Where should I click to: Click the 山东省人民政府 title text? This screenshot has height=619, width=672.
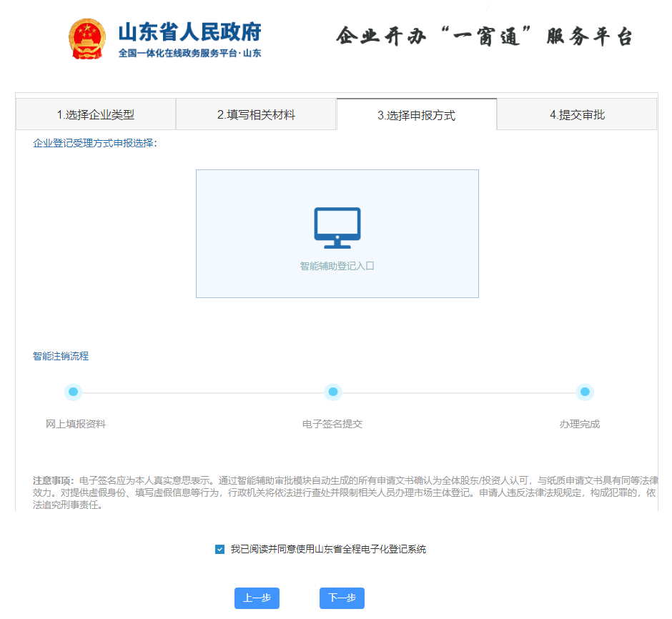(190, 33)
